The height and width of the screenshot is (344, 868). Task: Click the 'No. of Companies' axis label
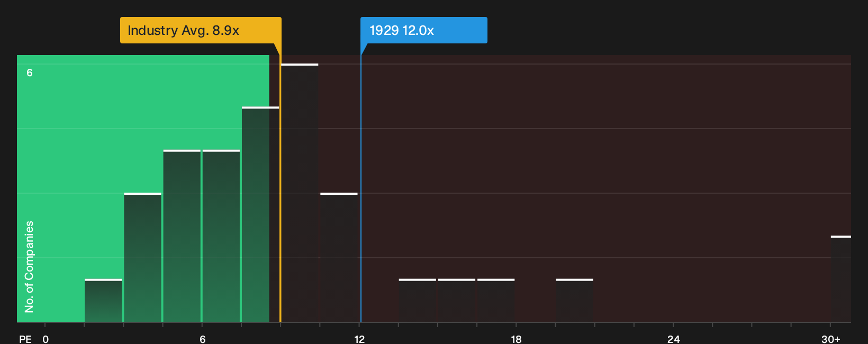(x=29, y=267)
